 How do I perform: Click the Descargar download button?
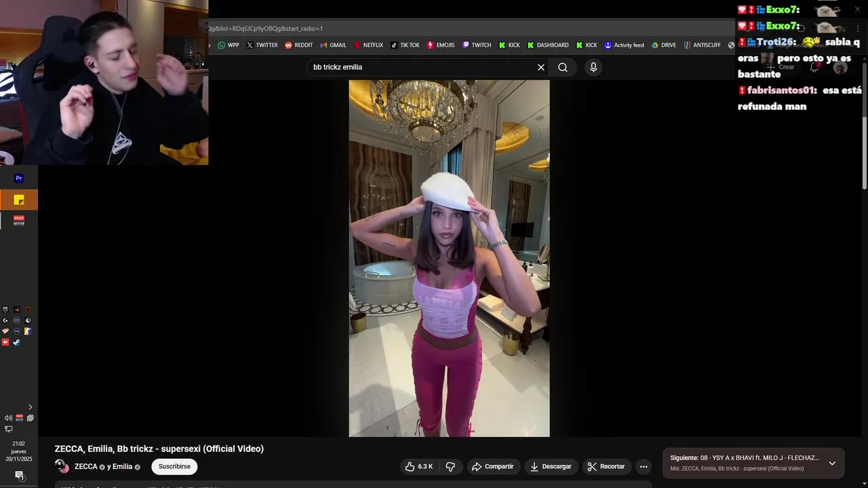point(551,466)
